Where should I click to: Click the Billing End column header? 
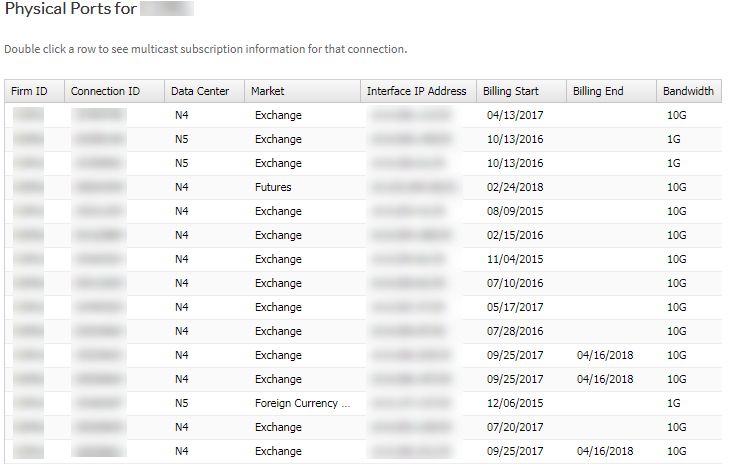click(611, 91)
